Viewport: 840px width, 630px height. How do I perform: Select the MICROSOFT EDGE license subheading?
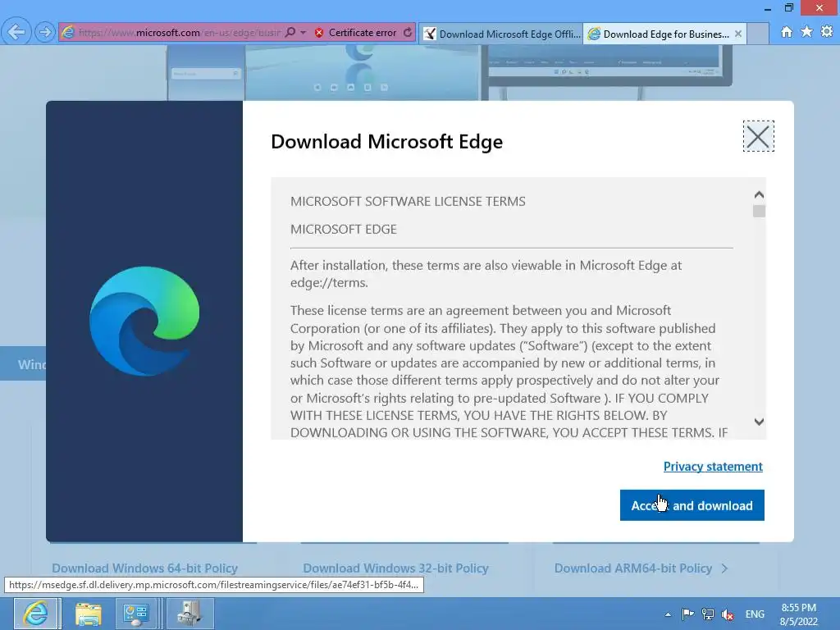coord(344,230)
